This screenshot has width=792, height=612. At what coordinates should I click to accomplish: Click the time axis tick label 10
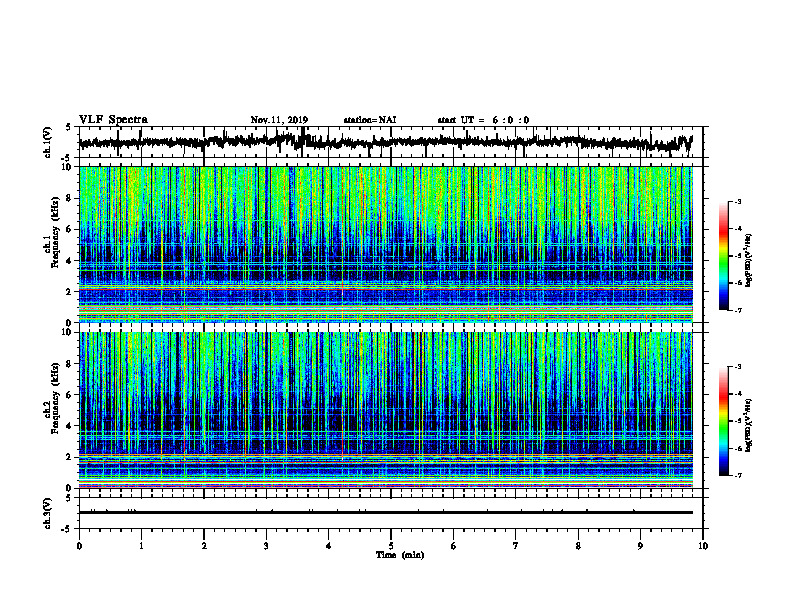pos(703,546)
